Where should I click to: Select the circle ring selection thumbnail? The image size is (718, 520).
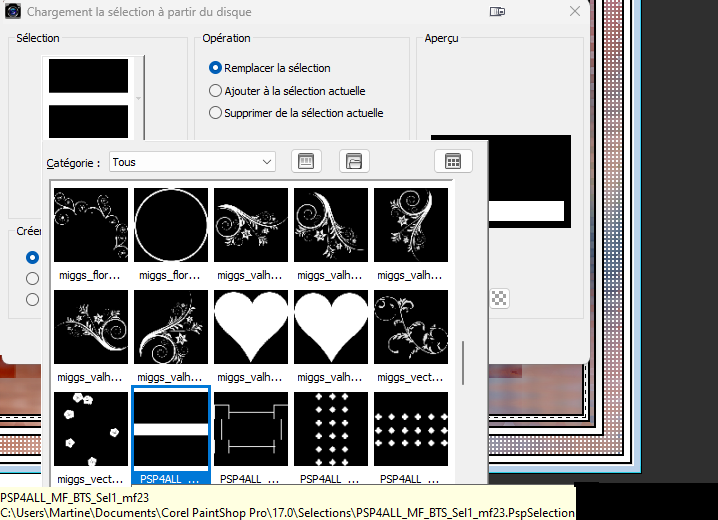coord(171,225)
